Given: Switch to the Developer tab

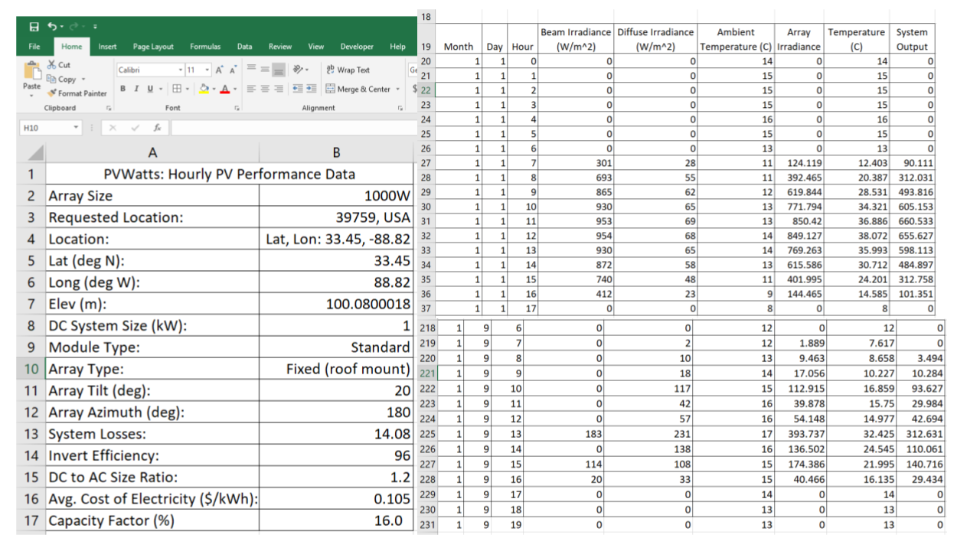Looking at the screenshot, I should 357,47.
